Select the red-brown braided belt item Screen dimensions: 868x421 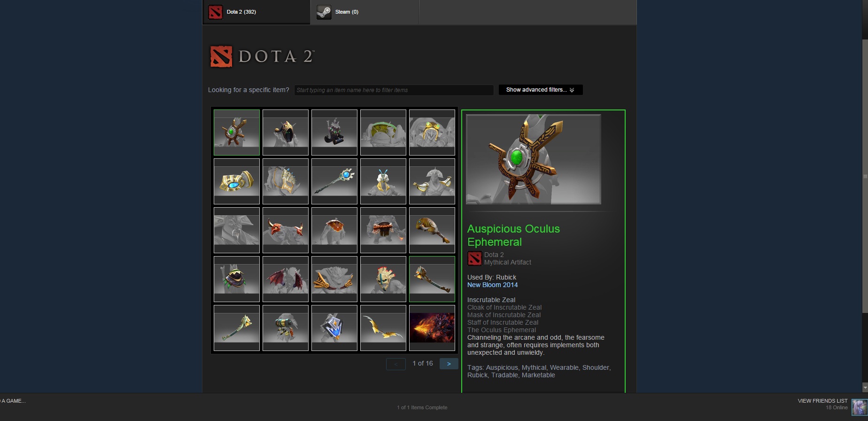click(383, 230)
